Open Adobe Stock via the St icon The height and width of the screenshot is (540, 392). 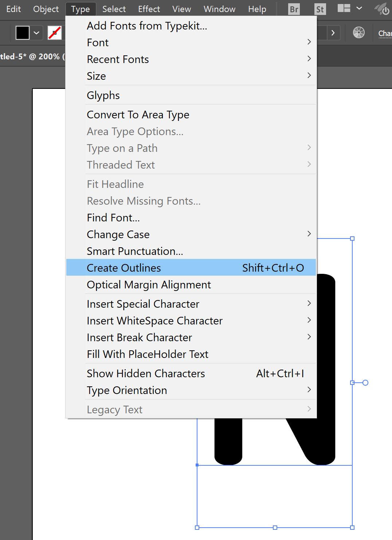click(x=320, y=9)
